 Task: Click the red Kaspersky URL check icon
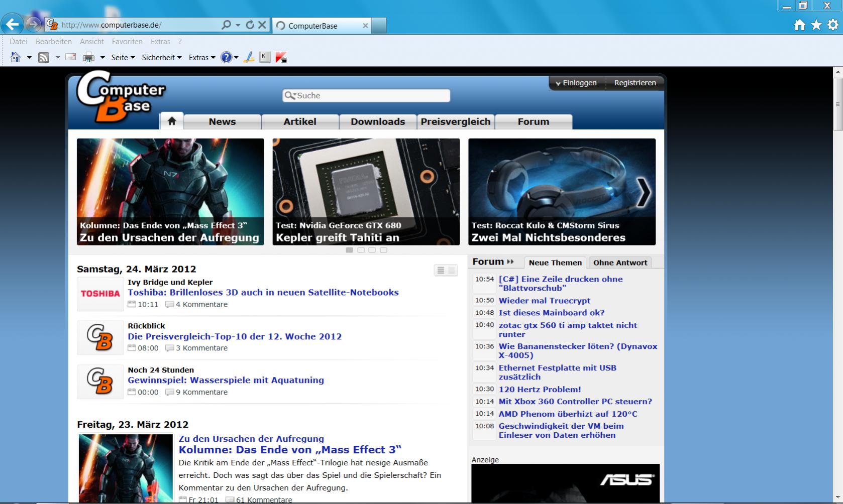(281, 57)
